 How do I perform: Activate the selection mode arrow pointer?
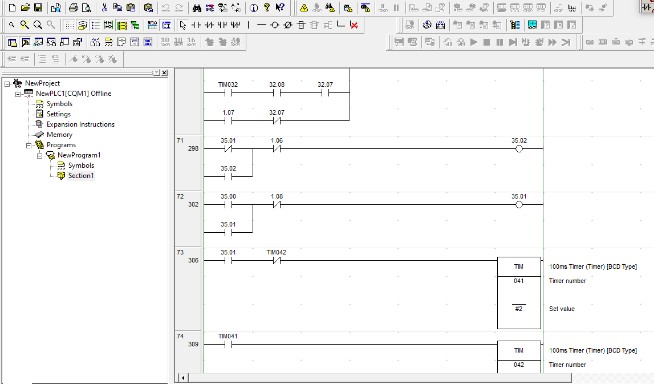tap(182, 25)
